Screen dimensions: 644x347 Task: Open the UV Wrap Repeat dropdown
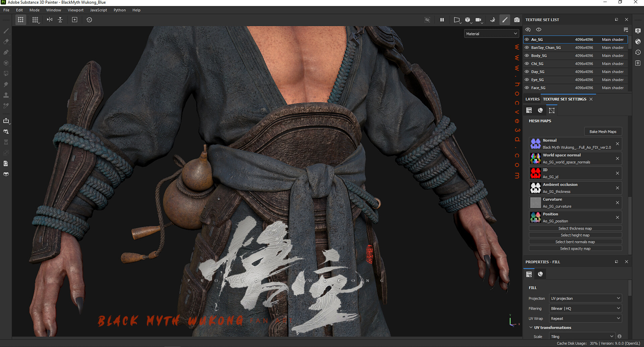585,318
